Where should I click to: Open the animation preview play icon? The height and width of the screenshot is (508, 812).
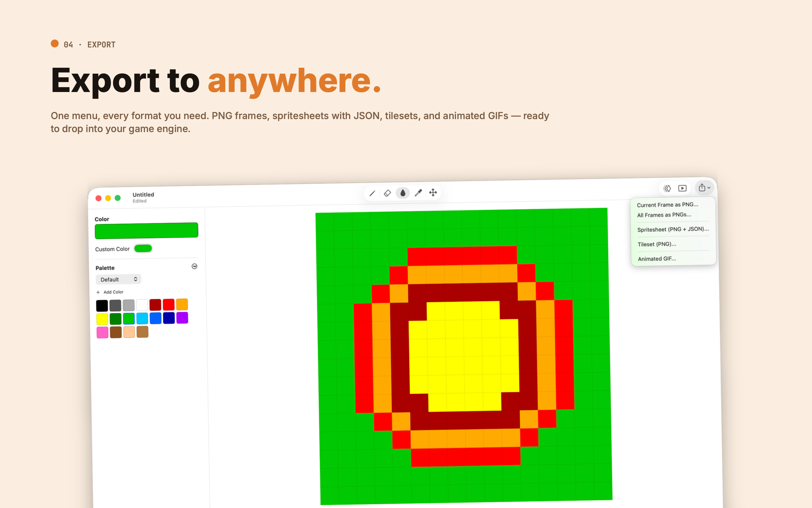pyautogui.click(x=683, y=188)
